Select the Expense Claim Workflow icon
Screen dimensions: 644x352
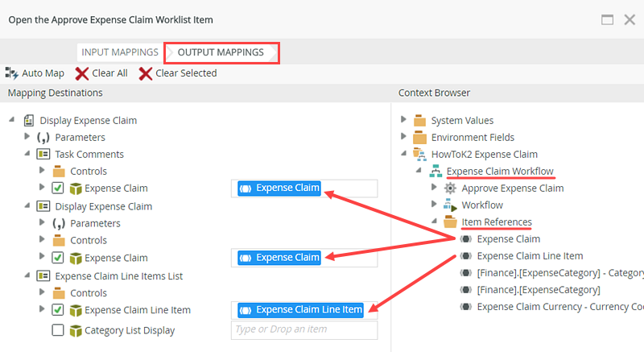point(435,171)
